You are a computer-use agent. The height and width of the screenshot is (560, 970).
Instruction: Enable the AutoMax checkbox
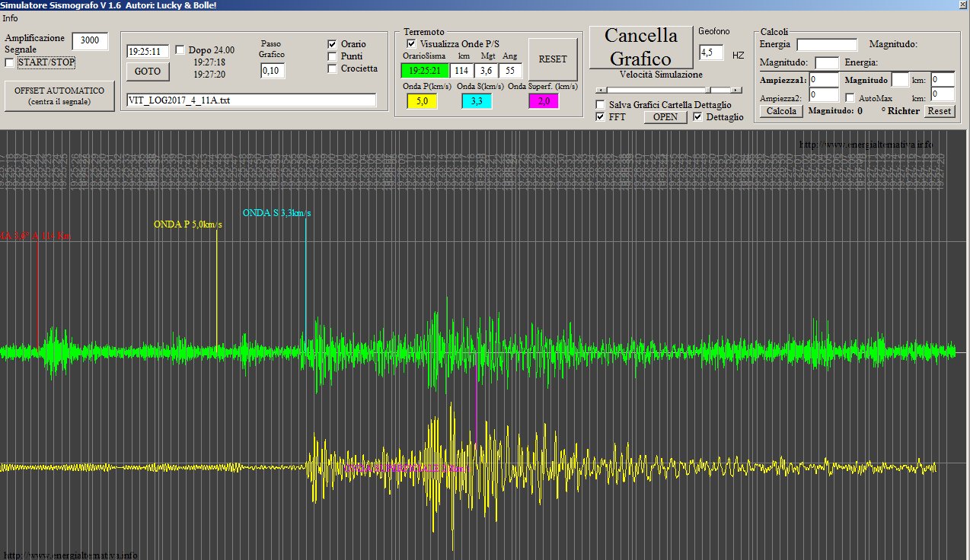point(850,98)
